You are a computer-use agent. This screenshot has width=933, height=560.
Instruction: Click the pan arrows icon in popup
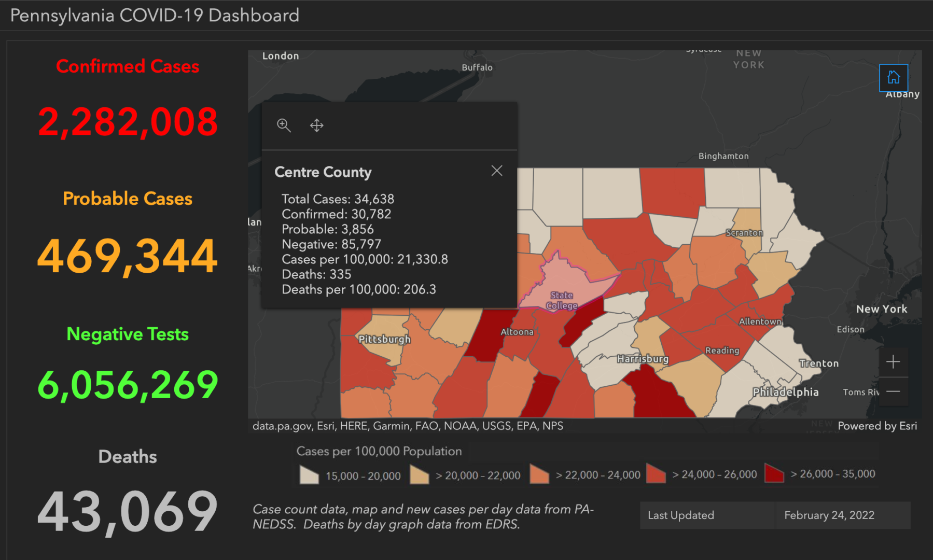316,125
